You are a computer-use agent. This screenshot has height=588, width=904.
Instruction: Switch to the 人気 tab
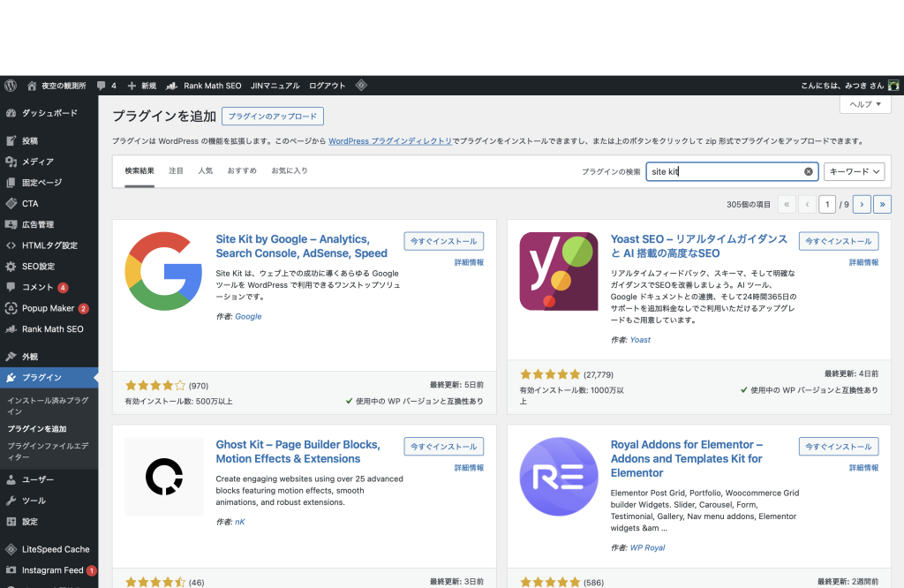205,171
